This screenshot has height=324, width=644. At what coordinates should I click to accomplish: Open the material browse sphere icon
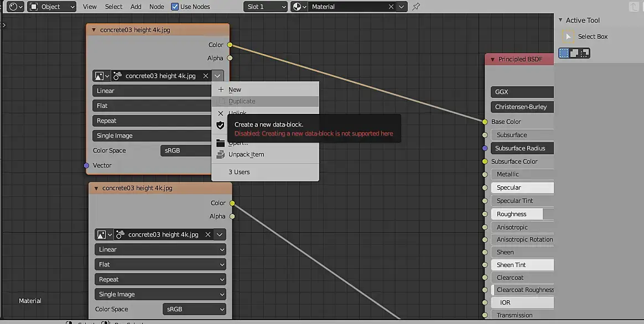click(x=299, y=7)
